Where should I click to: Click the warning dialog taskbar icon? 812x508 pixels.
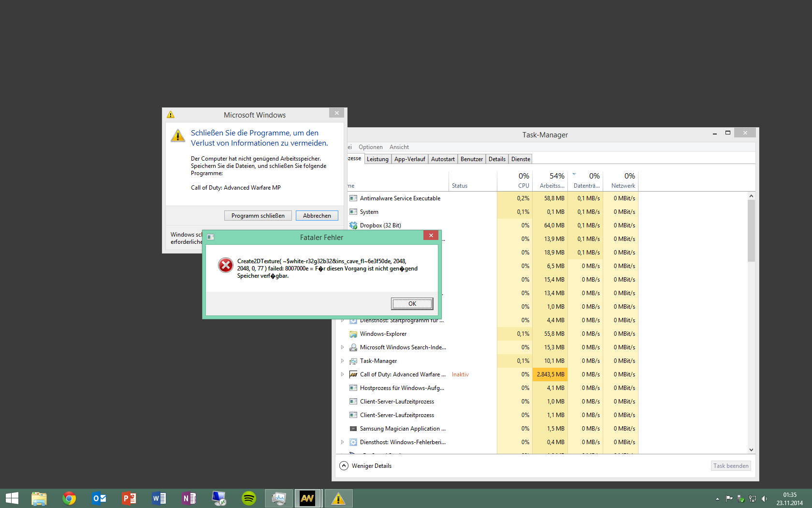click(x=338, y=498)
